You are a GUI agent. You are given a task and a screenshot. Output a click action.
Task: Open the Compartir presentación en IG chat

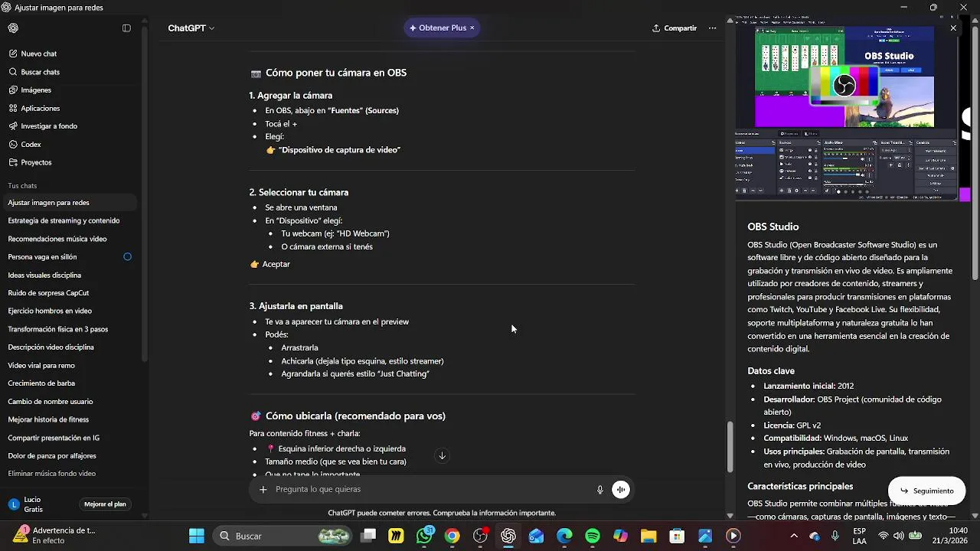pos(54,438)
